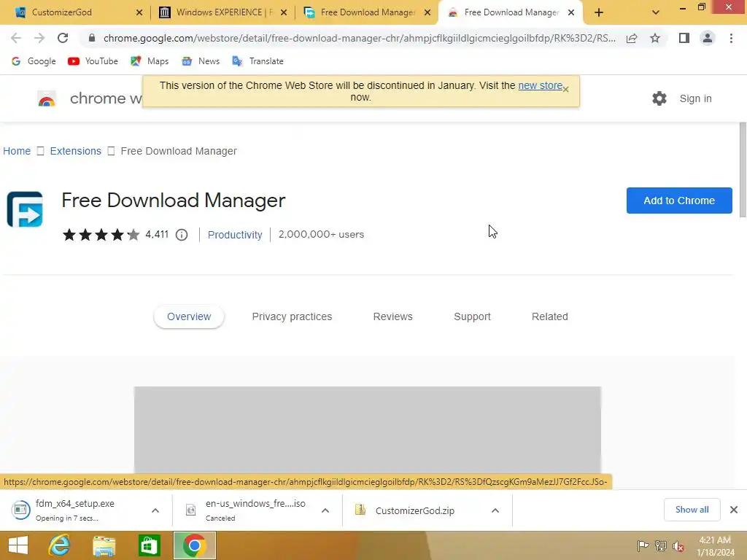This screenshot has height=560, width=747.
Task: Open the Google bookmark
Action: tap(34, 61)
